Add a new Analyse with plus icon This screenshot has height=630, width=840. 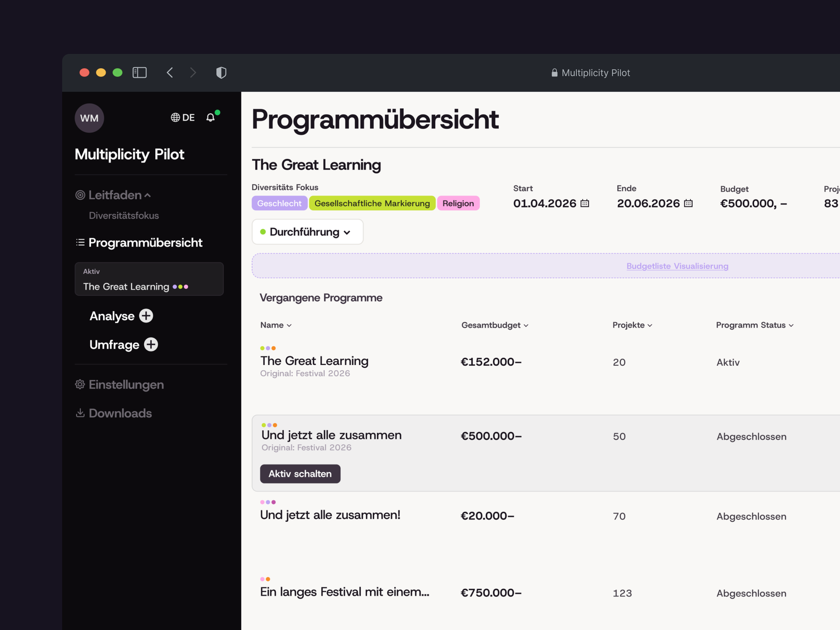click(x=146, y=316)
